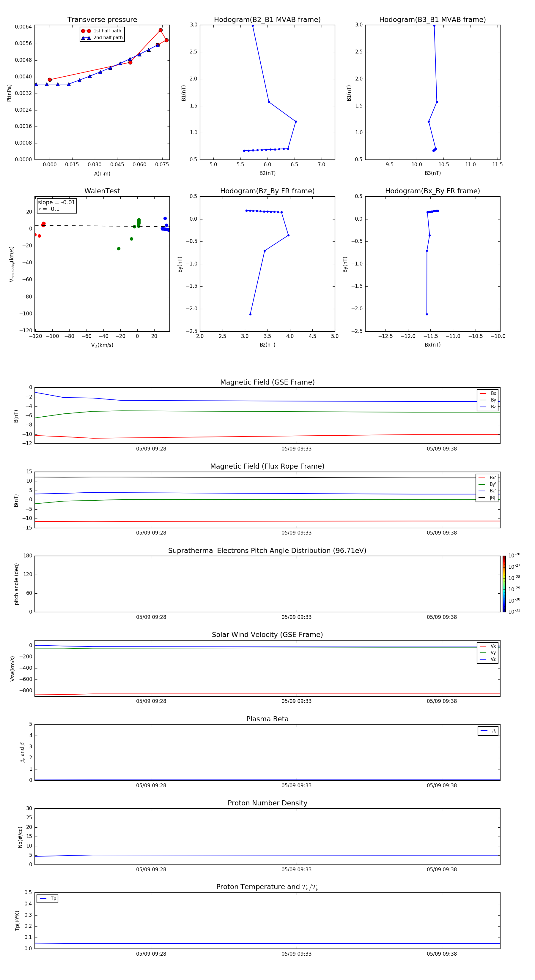Viewport: 535px width, 980px height.
Task: Select the "Bz" legend entry in GSE panel
Action: [x=488, y=407]
